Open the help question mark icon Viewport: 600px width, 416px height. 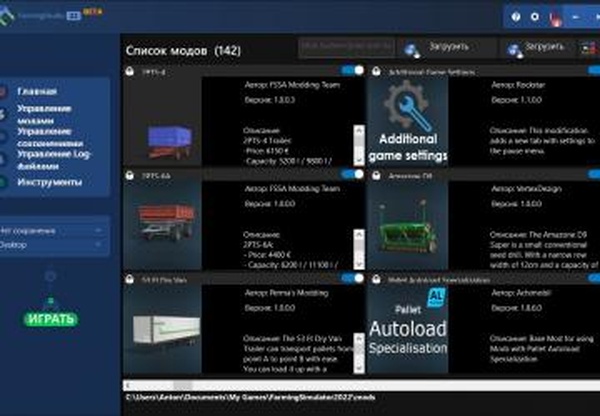pyautogui.click(x=517, y=17)
